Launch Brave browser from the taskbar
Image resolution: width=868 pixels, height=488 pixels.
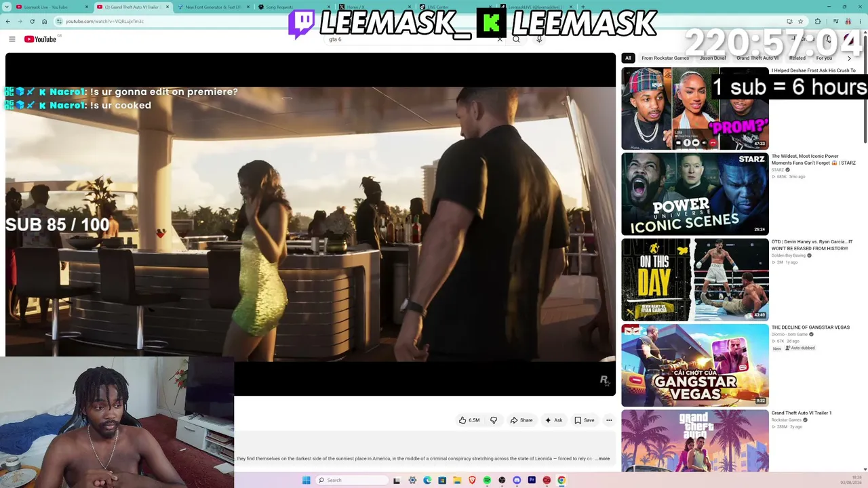[472, 481]
